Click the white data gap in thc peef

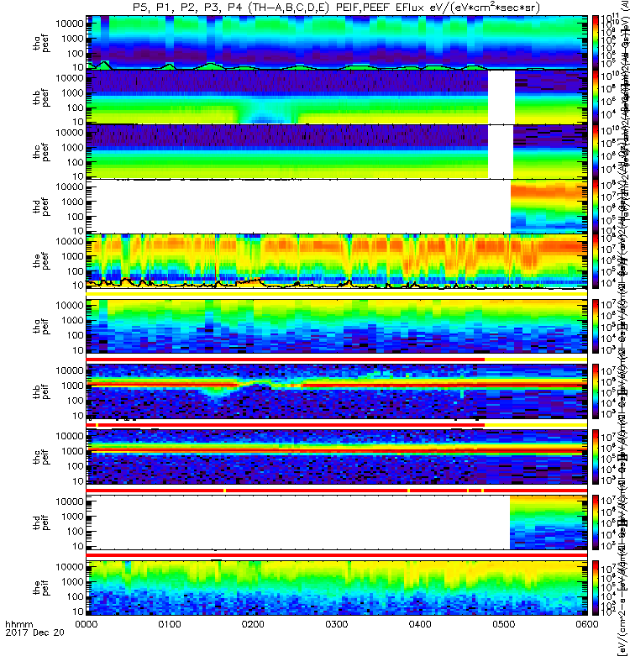click(501, 151)
